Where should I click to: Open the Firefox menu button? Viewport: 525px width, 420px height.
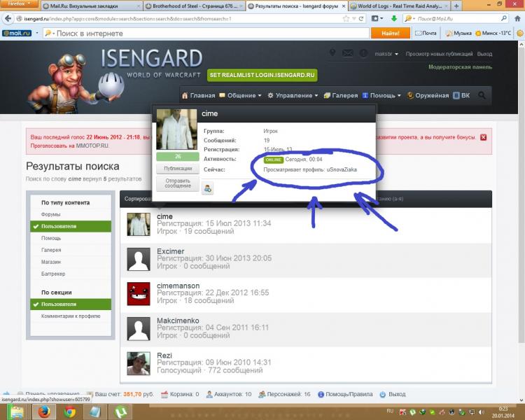pos(19,3)
